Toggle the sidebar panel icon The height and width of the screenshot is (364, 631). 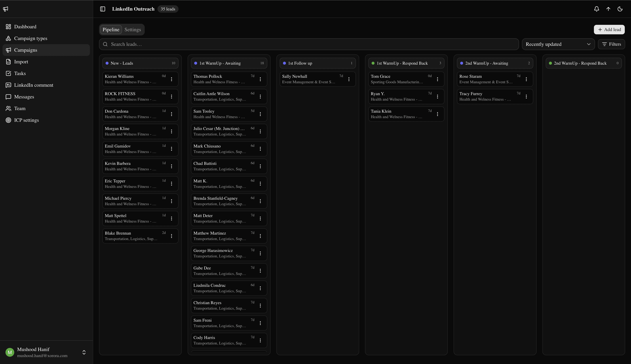[103, 9]
